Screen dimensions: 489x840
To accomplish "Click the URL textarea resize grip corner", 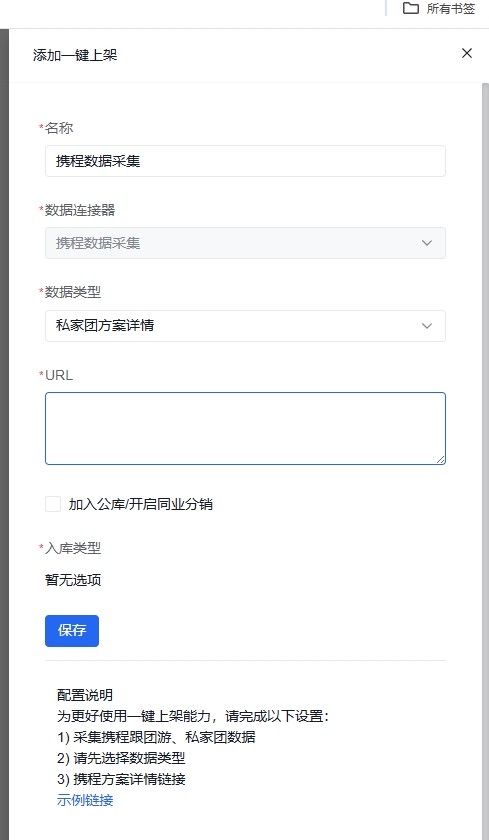I will click(440, 459).
